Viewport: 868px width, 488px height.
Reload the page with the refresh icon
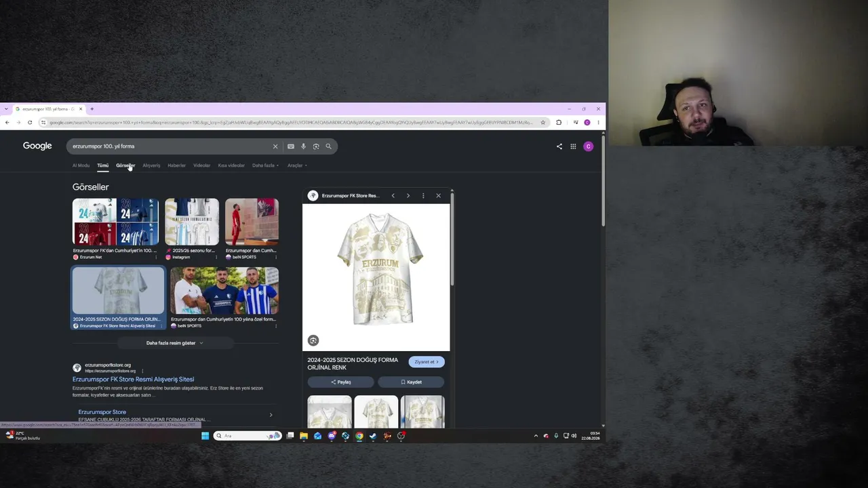tap(30, 123)
